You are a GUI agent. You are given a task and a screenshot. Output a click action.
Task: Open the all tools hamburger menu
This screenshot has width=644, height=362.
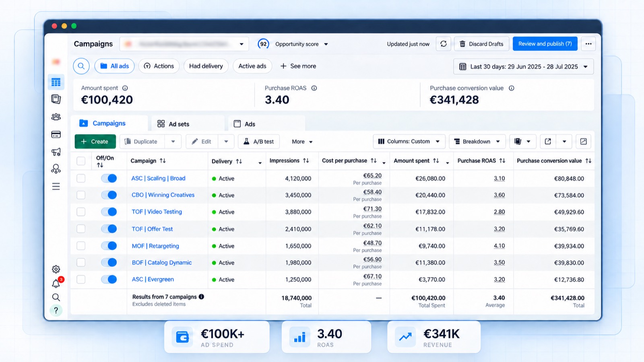tap(56, 186)
